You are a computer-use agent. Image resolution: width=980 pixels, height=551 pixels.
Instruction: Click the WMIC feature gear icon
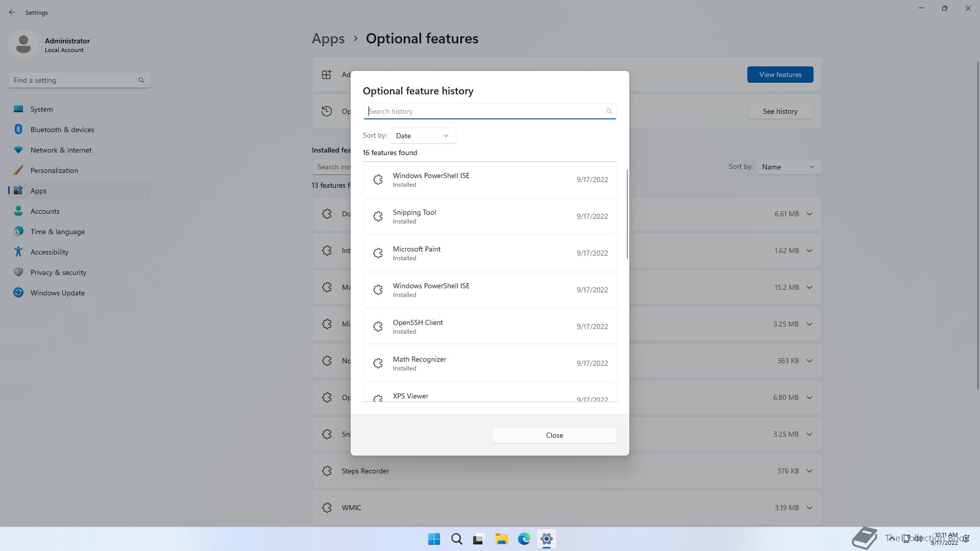[327, 508]
